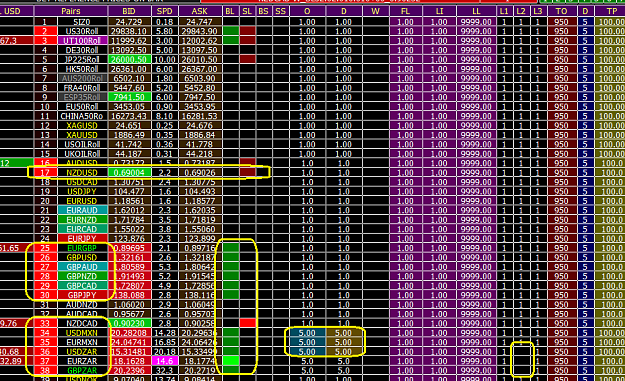The height and width of the screenshot is (381, 625).
Task: Choose the XAGUSD pair label
Action: click(x=82, y=126)
